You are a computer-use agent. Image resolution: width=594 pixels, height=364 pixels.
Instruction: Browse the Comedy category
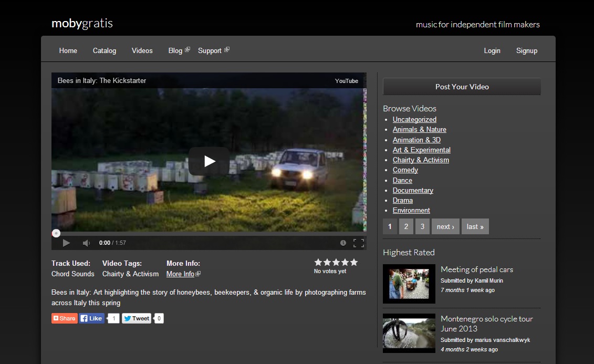pyautogui.click(x=405, y=170)
